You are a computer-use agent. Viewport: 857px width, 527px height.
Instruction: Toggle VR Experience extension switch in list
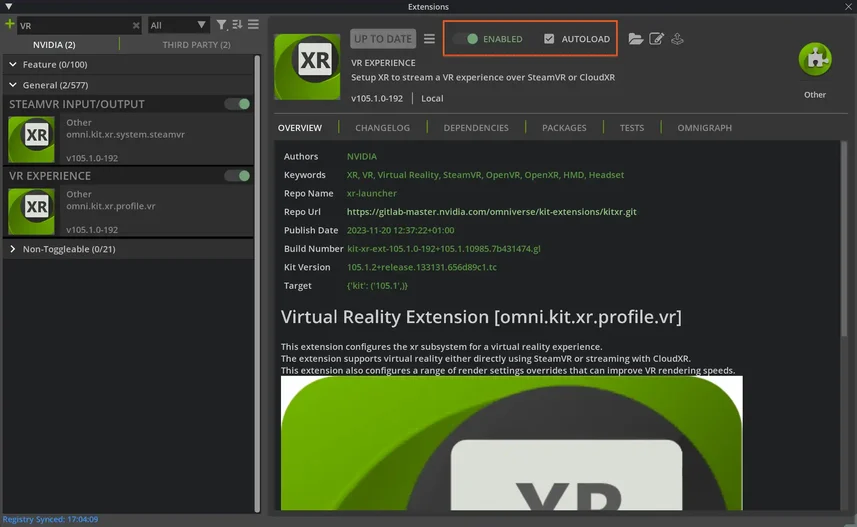click(x=237, y=175)
